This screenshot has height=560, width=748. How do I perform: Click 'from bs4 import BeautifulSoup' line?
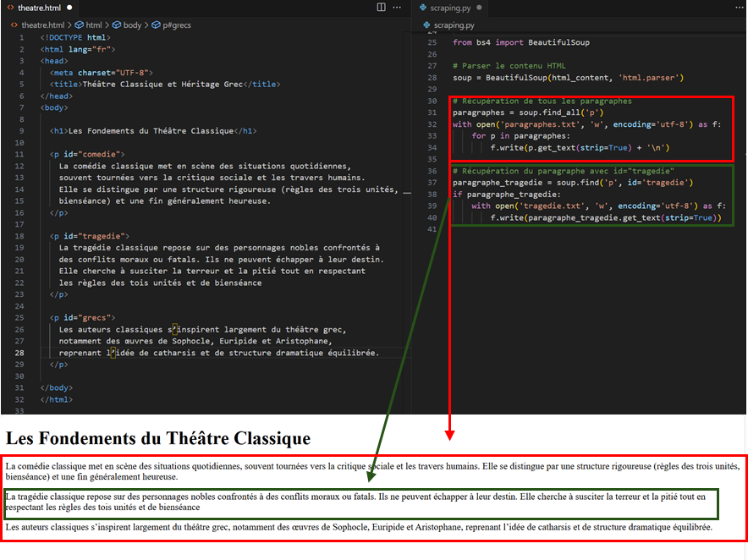(521, 42)
